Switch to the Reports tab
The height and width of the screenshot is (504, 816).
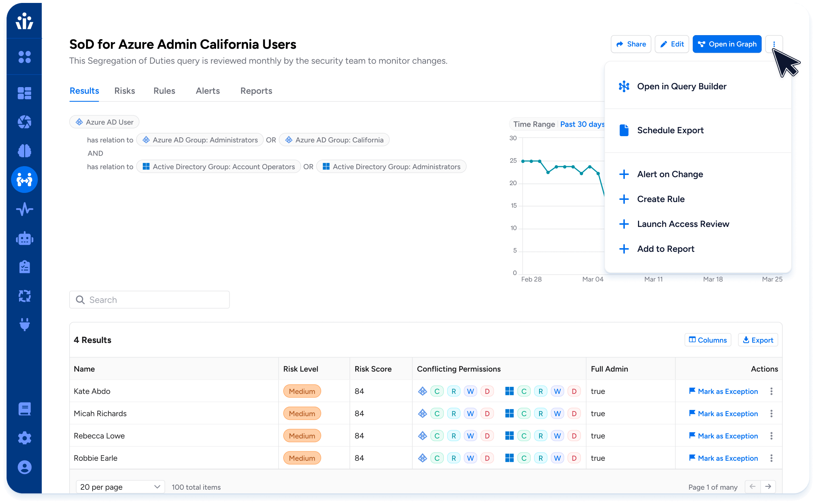(256, 91)
